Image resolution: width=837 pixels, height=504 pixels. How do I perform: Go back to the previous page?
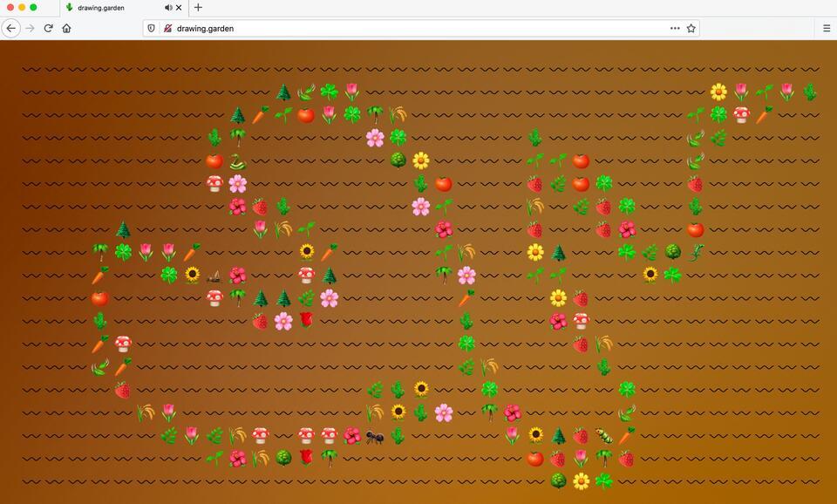click(11, 28)
